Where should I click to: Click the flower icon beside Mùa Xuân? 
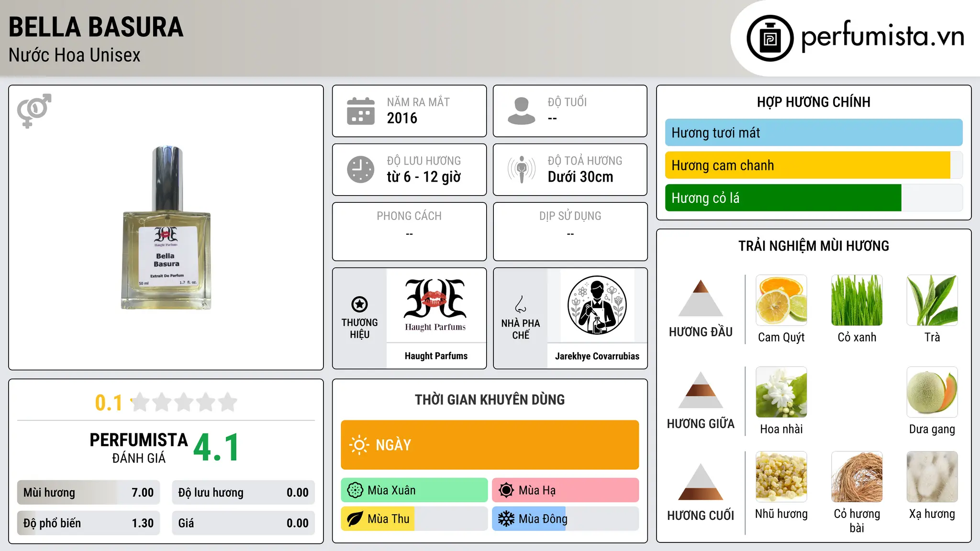[x=355, y=490]
